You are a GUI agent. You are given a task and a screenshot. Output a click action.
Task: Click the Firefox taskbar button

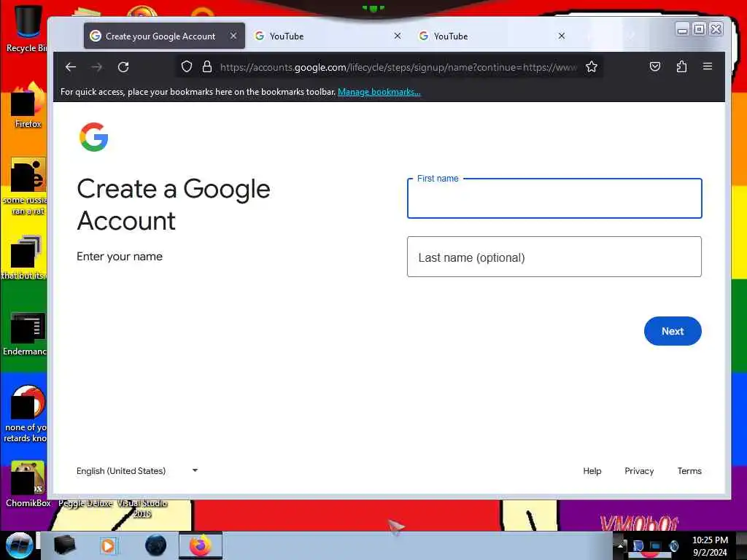201,545
